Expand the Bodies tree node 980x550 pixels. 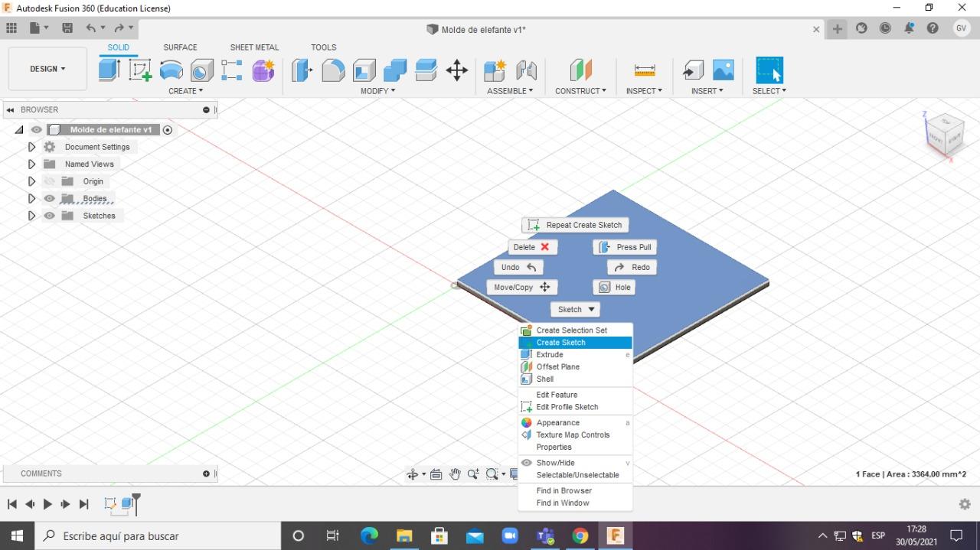pyautogui.click(x=31, y=198)
